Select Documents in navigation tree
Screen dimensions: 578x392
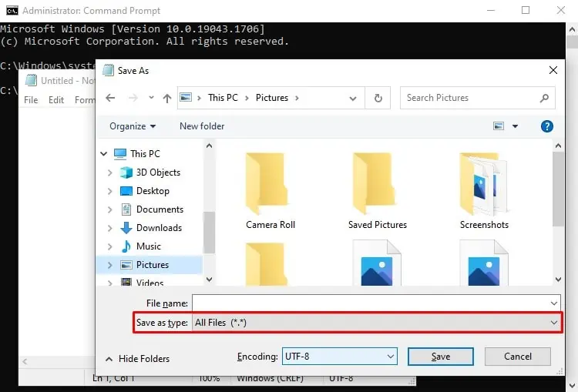153,209
